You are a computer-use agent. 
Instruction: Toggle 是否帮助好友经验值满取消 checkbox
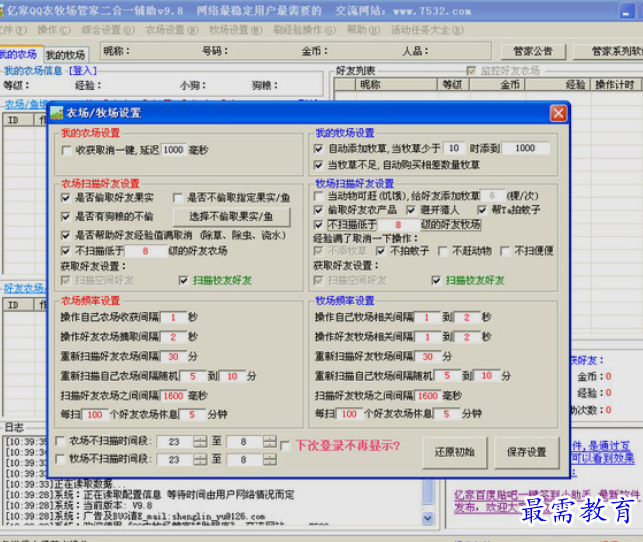tap(66, 235)
